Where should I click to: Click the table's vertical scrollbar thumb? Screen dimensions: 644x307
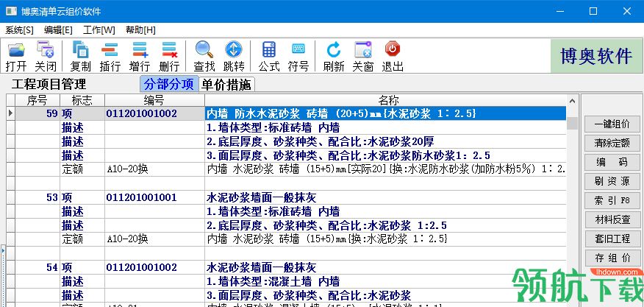point(572,123)
